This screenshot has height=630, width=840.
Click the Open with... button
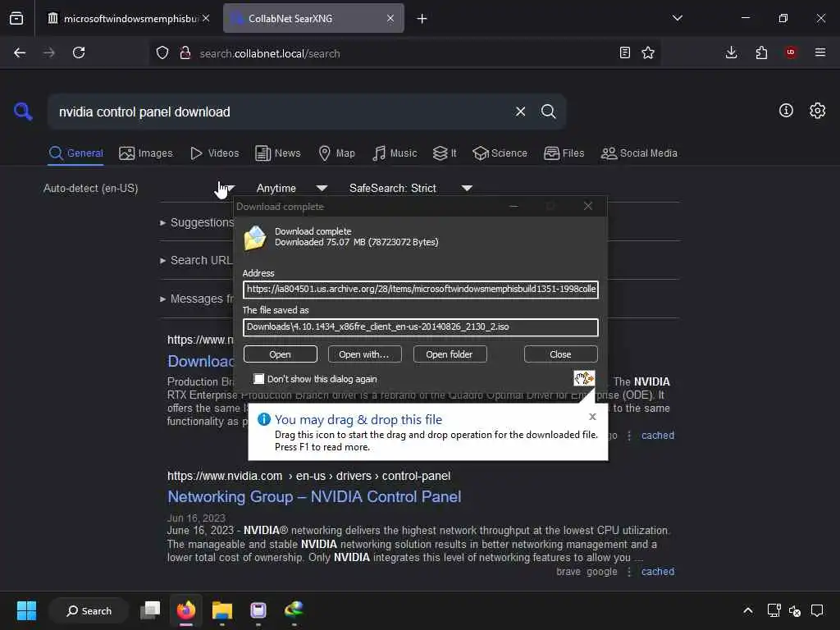pos(364,354)
